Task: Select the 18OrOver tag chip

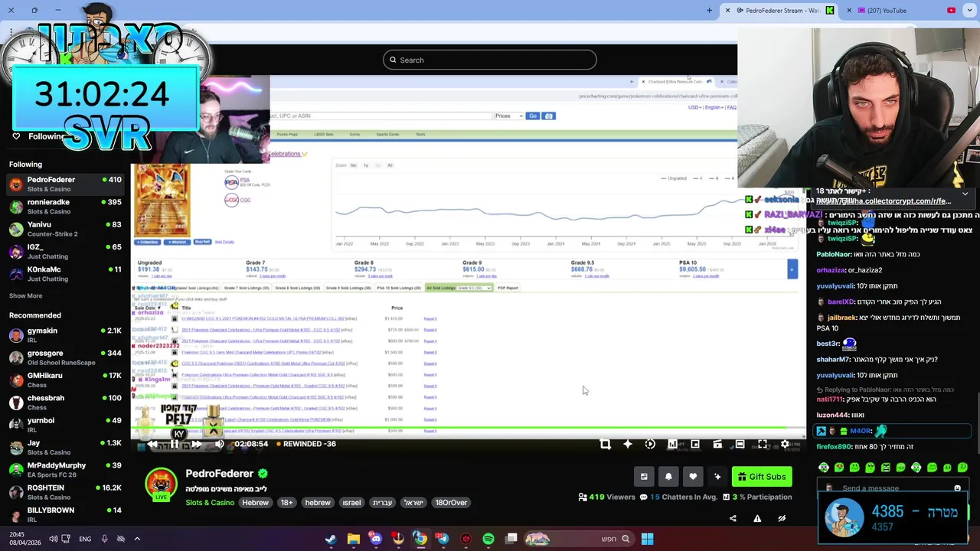Action: 451,503
